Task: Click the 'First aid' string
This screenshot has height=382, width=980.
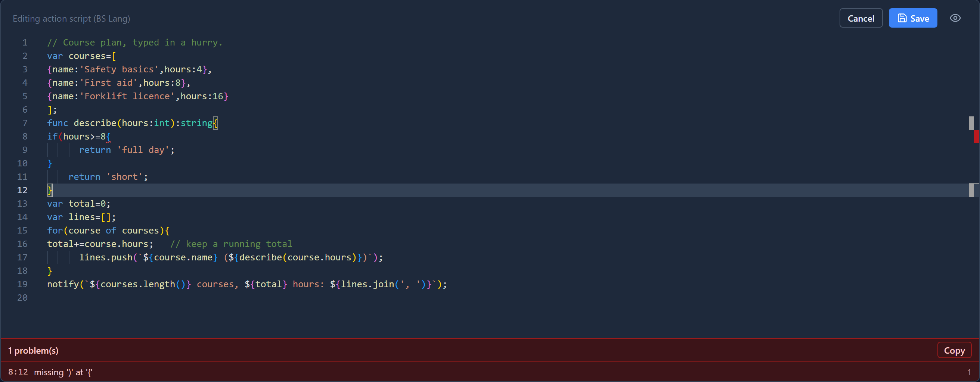Action: point(108,83)
